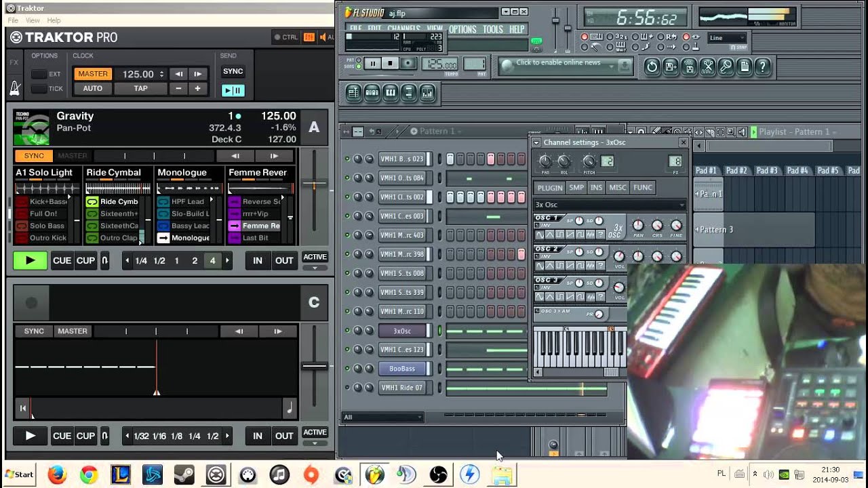
Task: Click the FL Studio undo history icon
Action: point(652,66)
